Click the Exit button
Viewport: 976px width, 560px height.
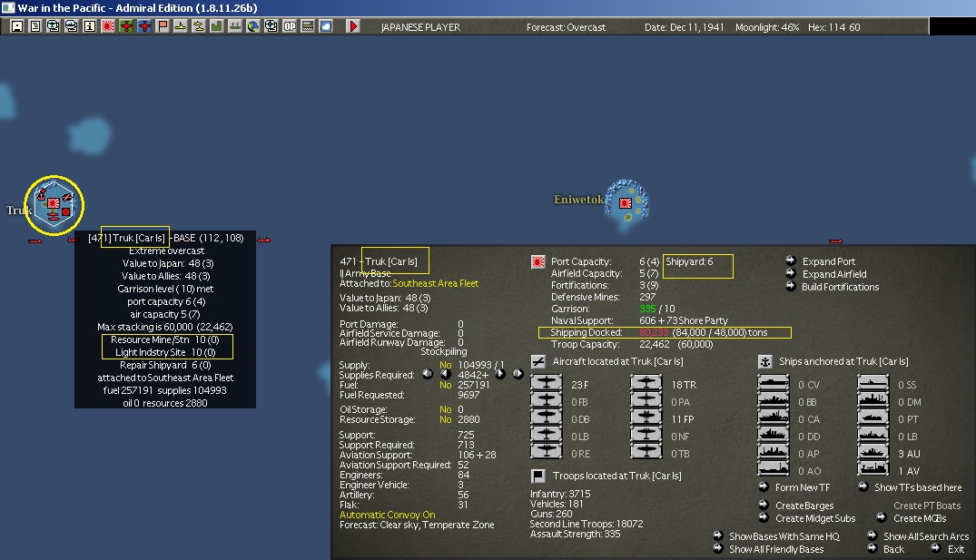(x=955, y=549)
